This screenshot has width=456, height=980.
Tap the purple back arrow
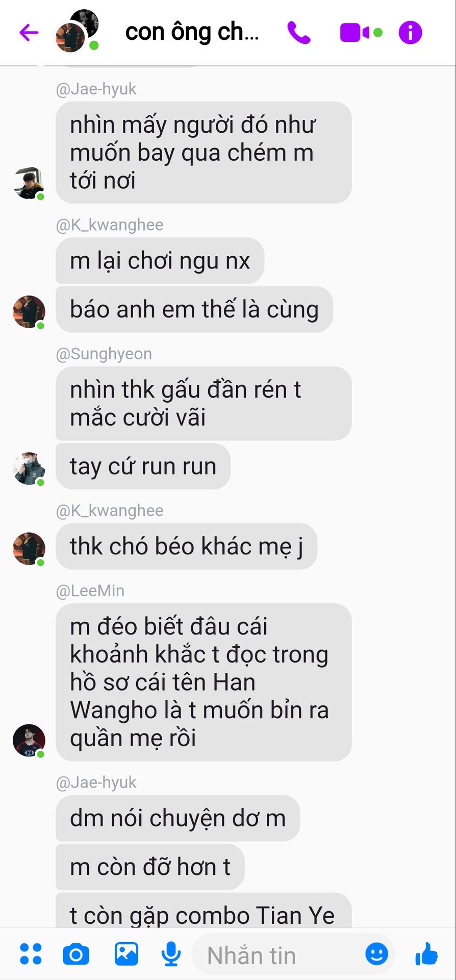click(29, 33)
